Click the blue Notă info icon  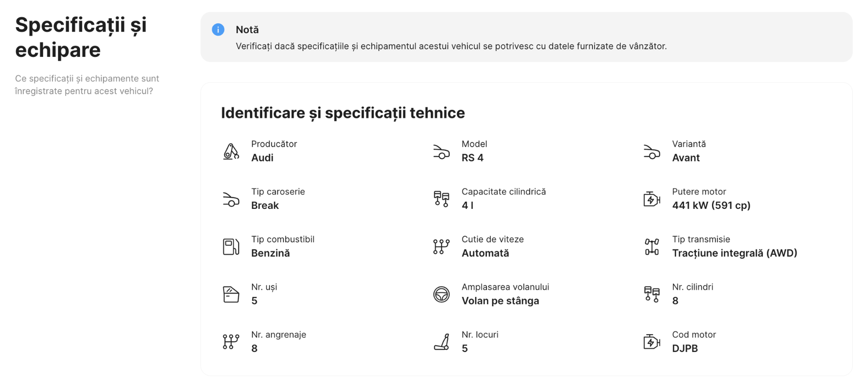point(218,30)
